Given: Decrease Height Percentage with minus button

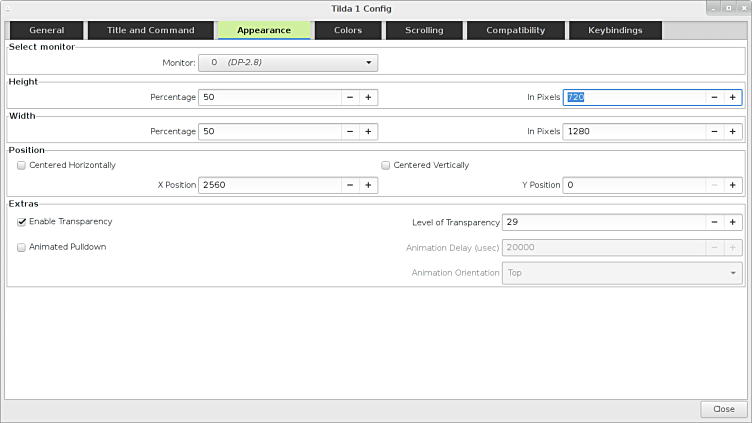Looking at the screenshot, I should 349,98.
